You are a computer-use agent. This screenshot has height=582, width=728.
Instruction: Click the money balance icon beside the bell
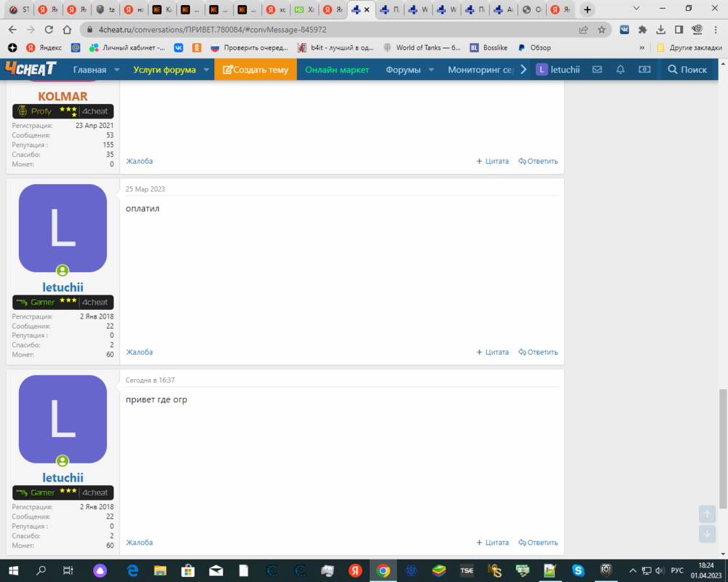644,70
